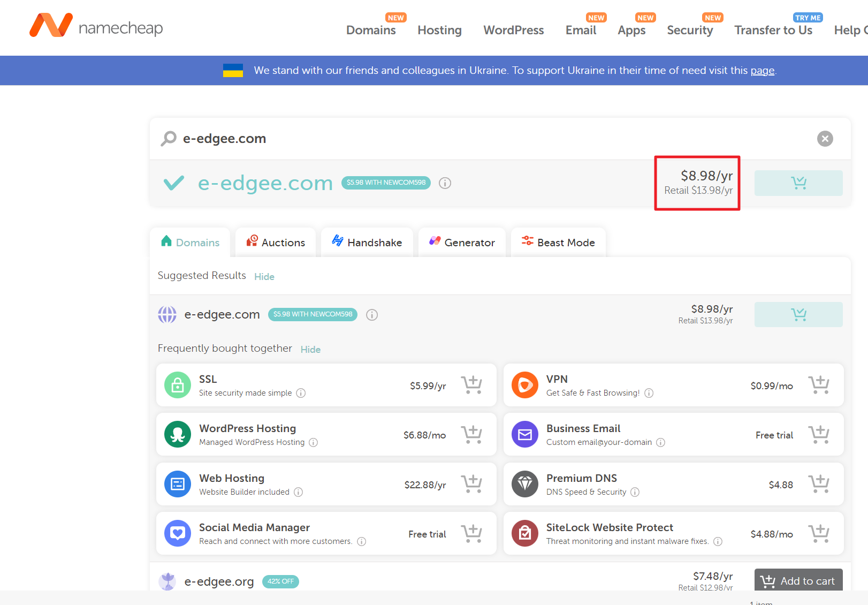Open Transfer to Us menu
The height and width of the screenshot is (605, 868).
click(773, 30)
